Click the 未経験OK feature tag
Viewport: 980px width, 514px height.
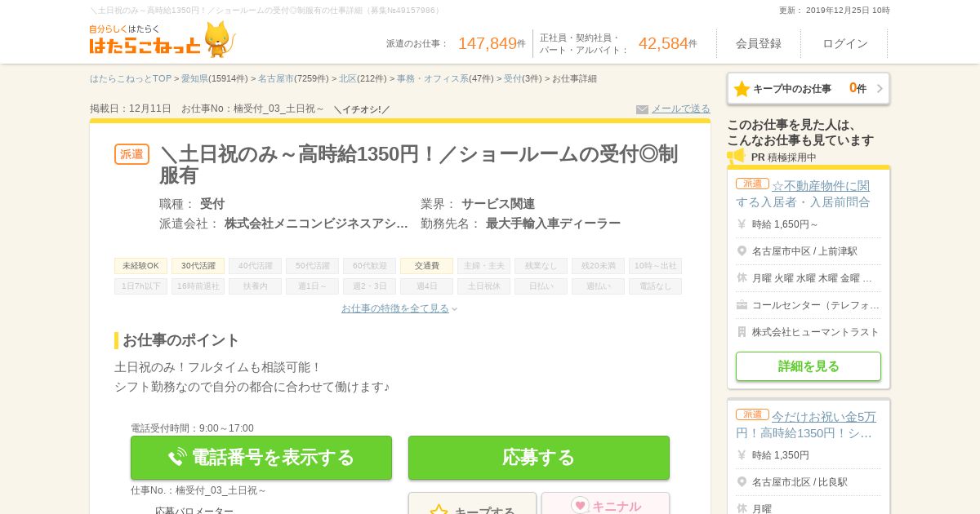point(140,266)
